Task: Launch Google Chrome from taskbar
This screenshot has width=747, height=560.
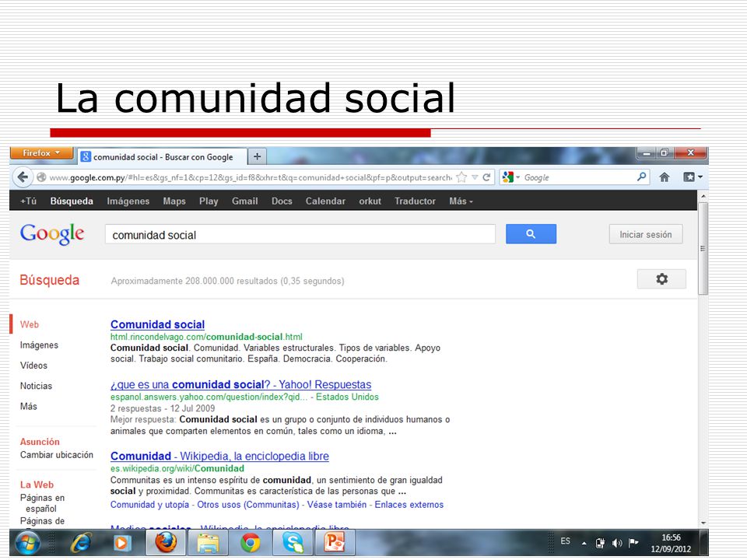Action: [x=251, y=543]
